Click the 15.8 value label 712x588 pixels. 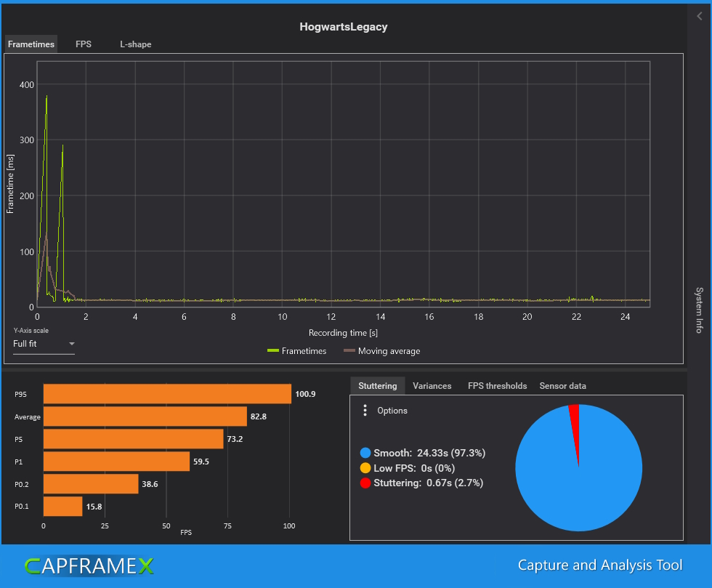(94, 506)
